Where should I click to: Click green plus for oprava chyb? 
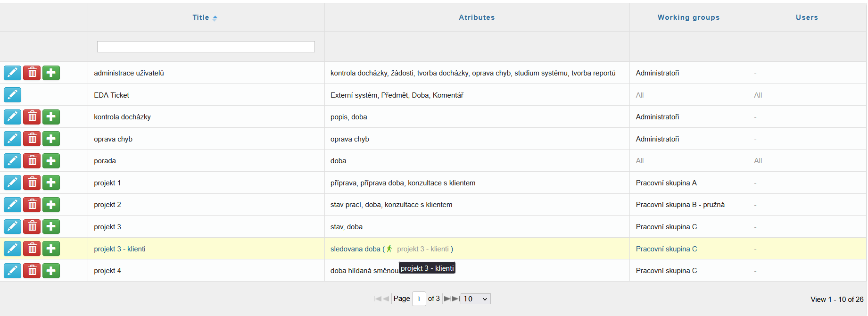tap(51, 139)
